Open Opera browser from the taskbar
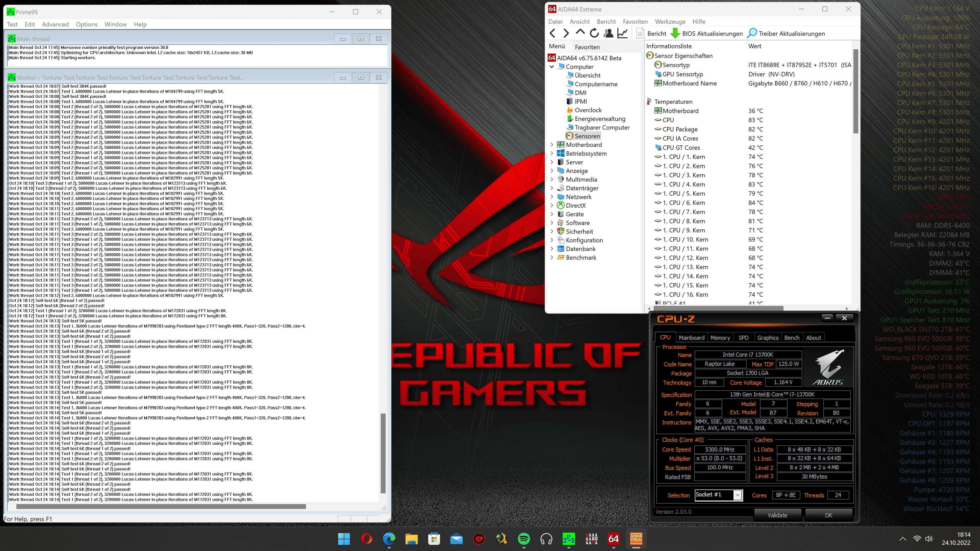This screenshot has height=551, width=980. point(366,539)
